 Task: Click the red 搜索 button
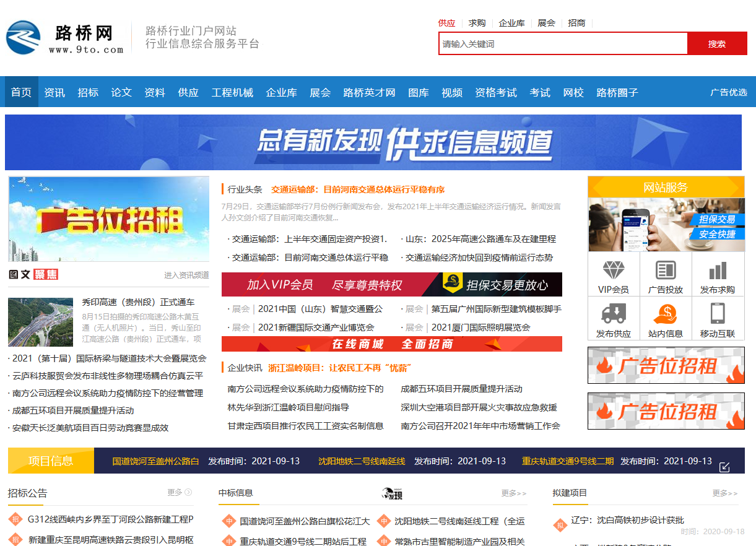coord(717,44)
